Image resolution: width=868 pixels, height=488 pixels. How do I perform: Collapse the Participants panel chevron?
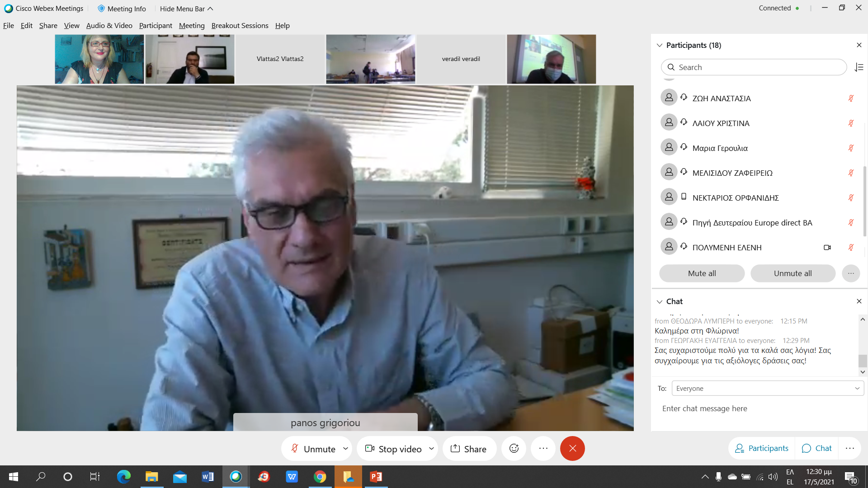coord(660,45)
